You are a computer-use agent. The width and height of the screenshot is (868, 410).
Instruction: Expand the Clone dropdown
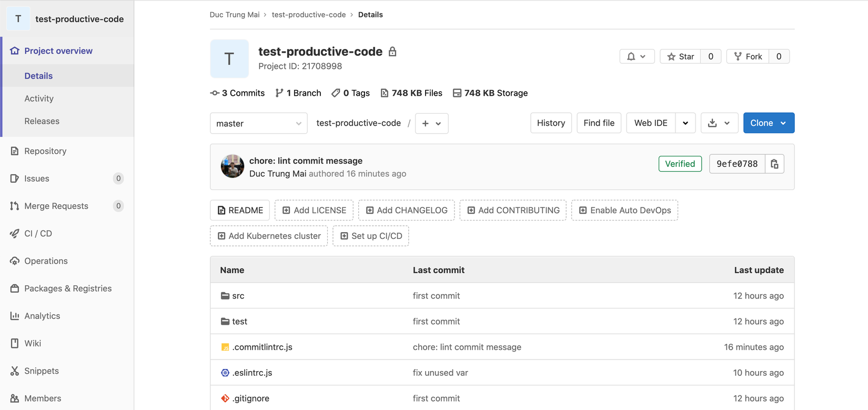(x=769, y=123)
